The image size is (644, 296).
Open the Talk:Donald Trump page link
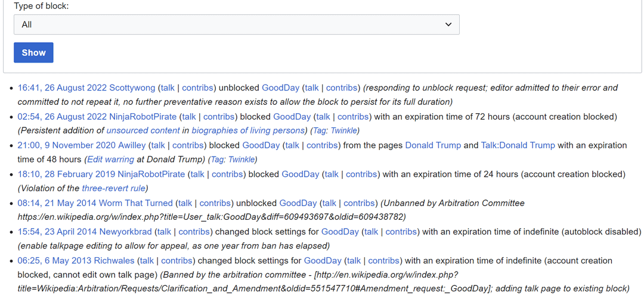pos(518,145)
